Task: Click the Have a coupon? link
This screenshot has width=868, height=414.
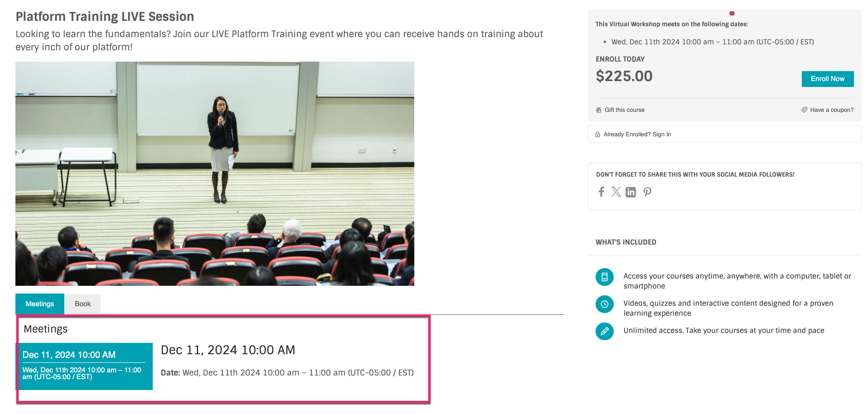Action: (832, 110)
